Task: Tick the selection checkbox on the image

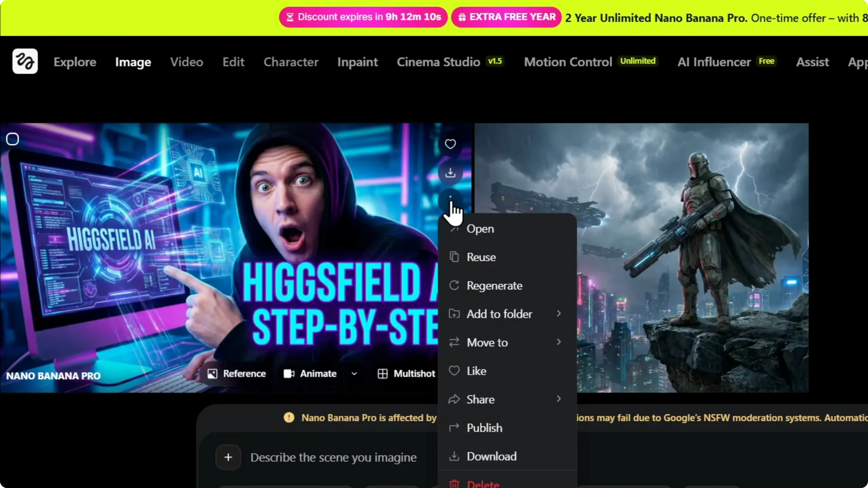Action: pyautogui.click(x=13, y=139)
